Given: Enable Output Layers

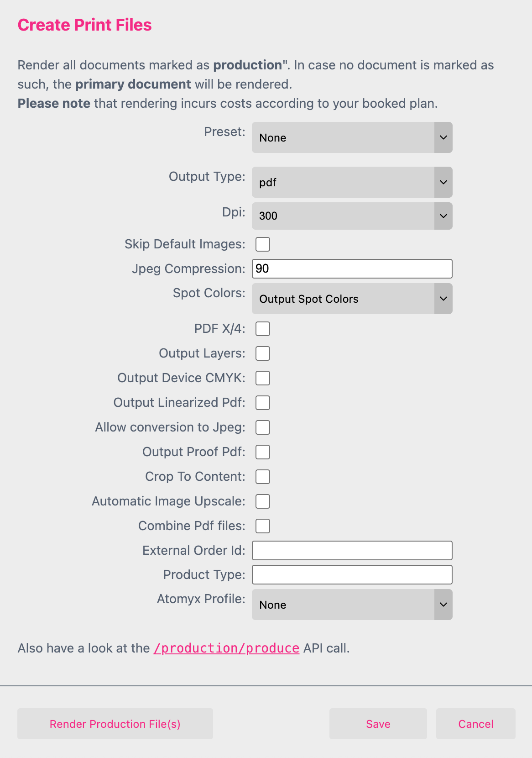Looking at the screenshot, I should [x=263, y=353].
